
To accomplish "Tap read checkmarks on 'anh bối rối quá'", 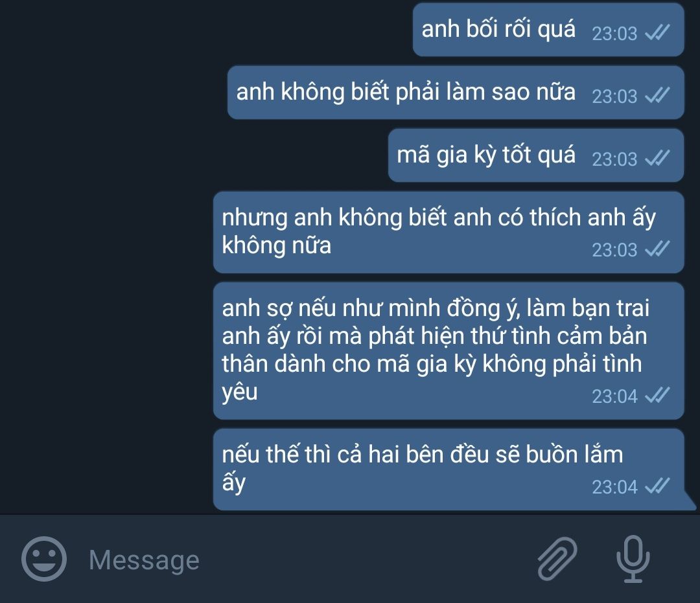I will [x=658, y=32].
